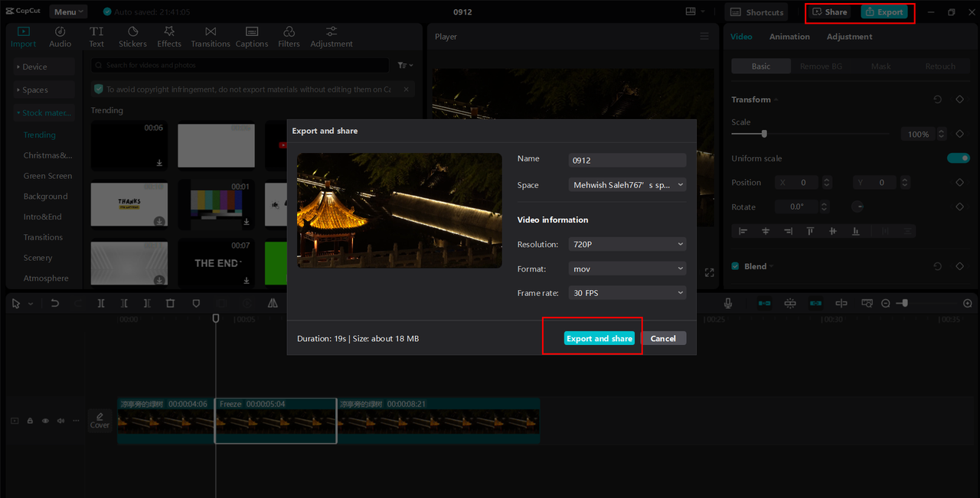The height and width of the screenshot is (498, 980).
Task: Toggle the linkage icon in timeline toolbar
Action: pyautogui.click(x=815, y=304)
